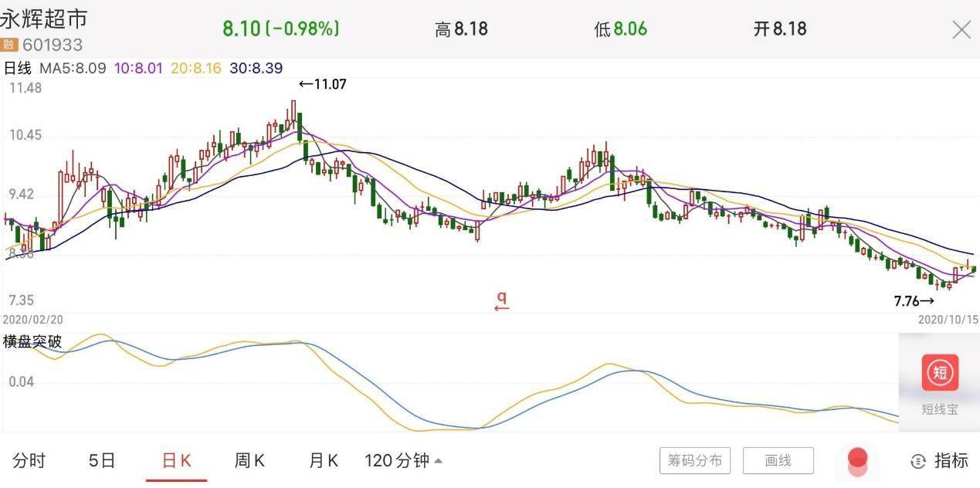Close the stock chart with the X

pyautogui.click(x=961, y=30)
